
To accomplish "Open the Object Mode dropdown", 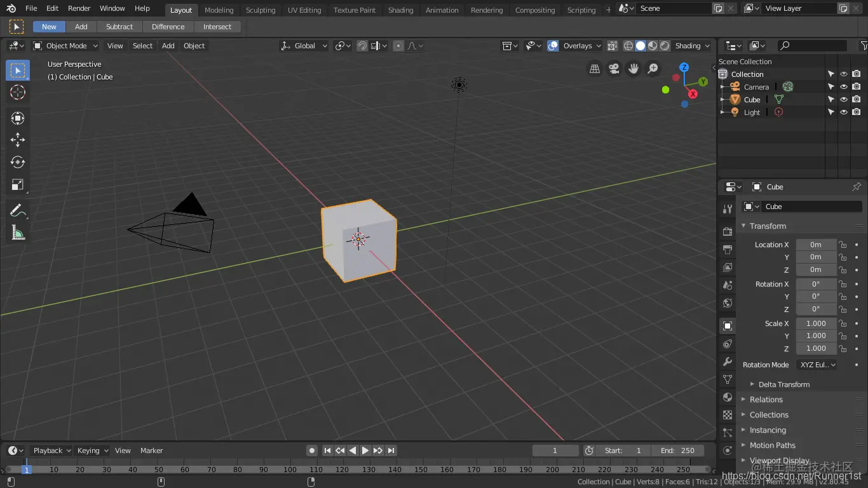I will click(x=65, y=46).
